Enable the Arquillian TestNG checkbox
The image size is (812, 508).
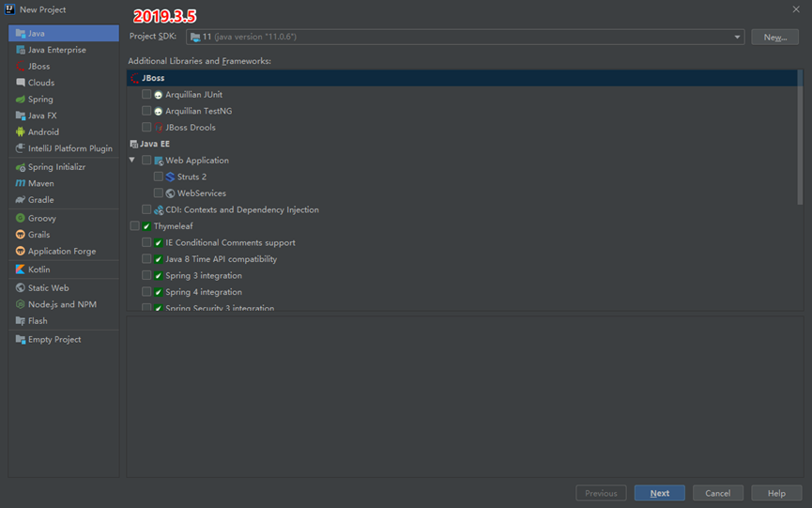tap(146, 111)
